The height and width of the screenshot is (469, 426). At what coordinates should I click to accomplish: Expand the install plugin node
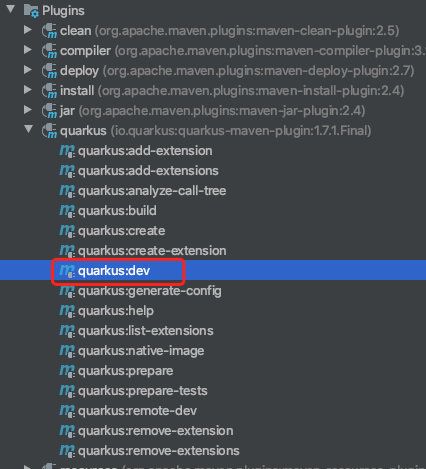28,90
